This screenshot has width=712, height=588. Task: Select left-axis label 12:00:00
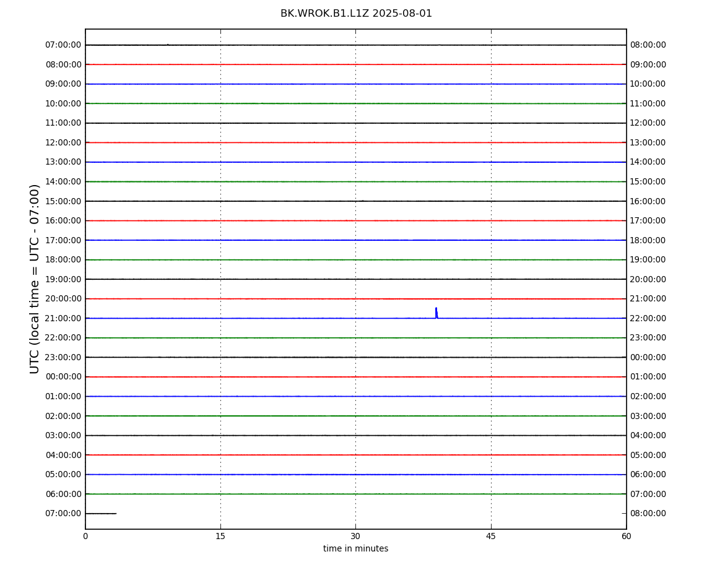[64, 142]
